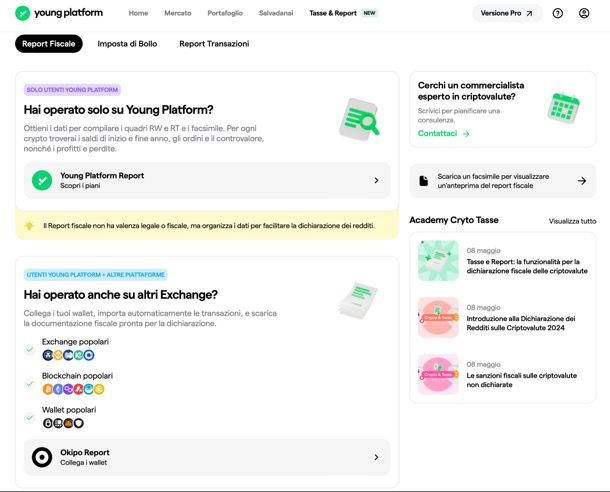Click the Wallet popolari icons row
The image size is (610, 492).
tap(63, 423)
